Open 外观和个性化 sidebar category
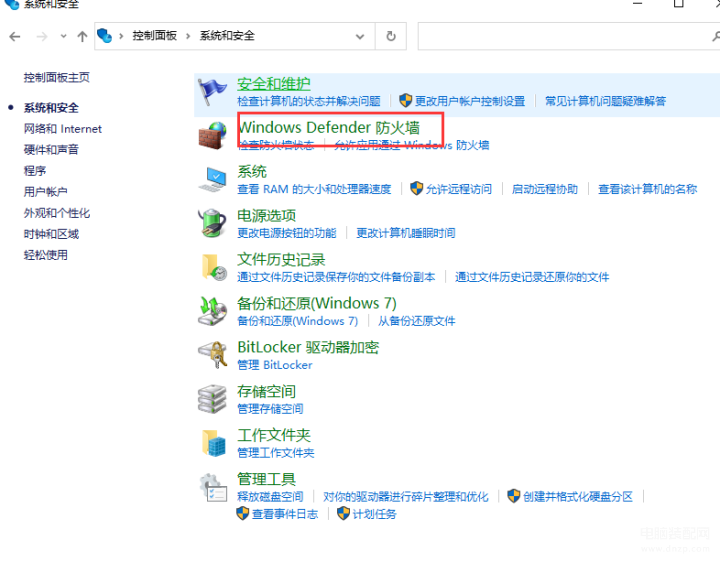Screen dimensions: 720x562 click(x=56, y=213)
